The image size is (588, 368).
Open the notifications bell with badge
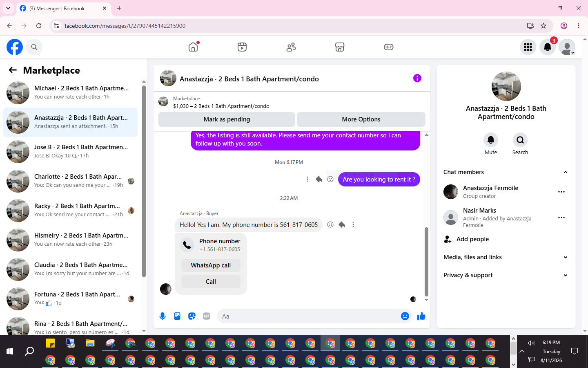click(548, 47)
